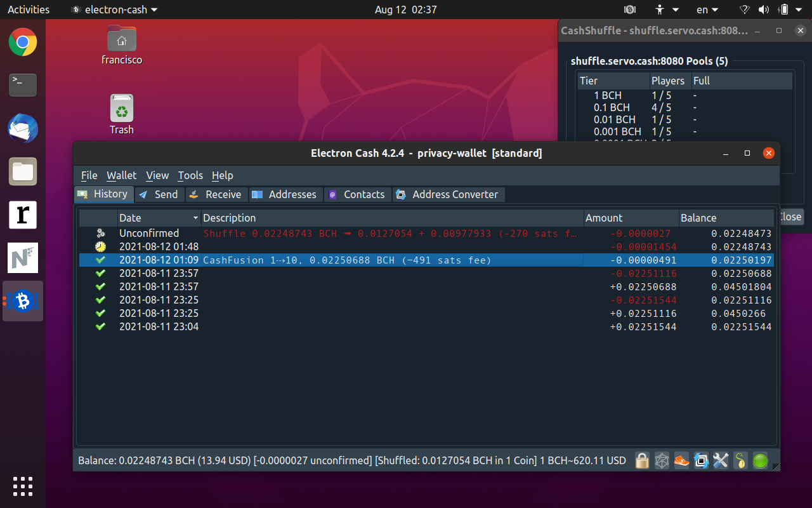Select the amount -0.02251116 in history

pos(643,274)
